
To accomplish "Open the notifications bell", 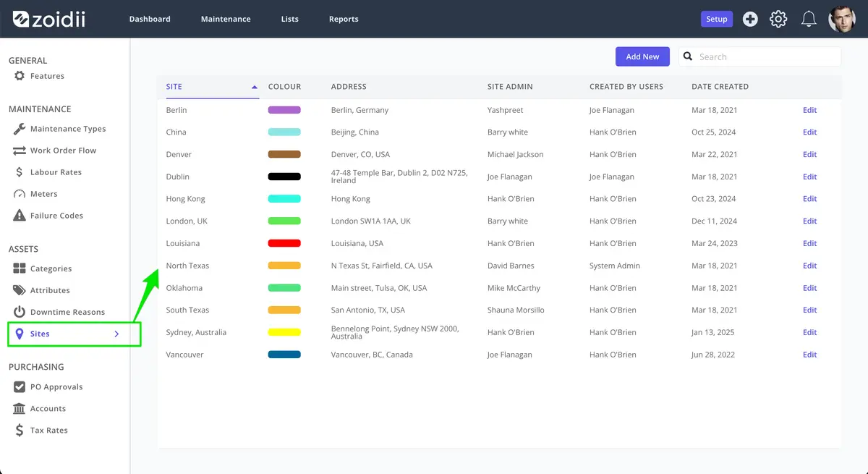I will 809,20.
